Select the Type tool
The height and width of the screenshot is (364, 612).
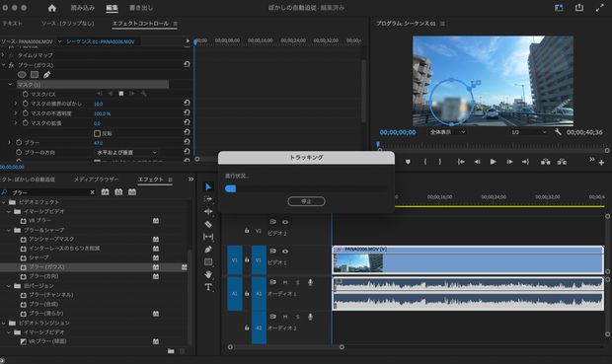(x=208, y=287)
